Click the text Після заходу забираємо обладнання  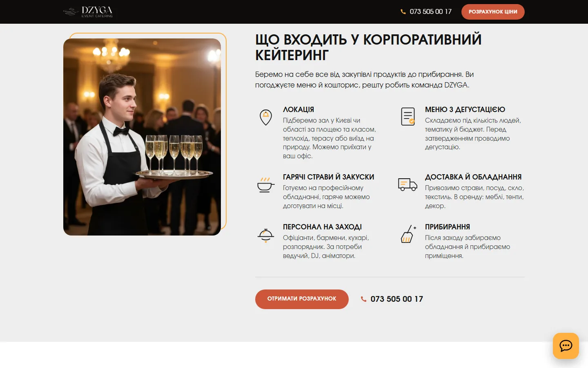468,247
